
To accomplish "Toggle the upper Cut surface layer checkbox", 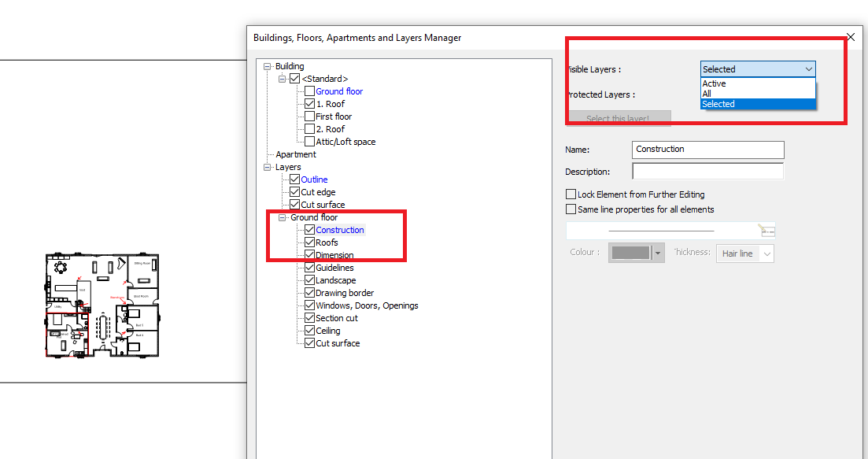I will point(295,205).
